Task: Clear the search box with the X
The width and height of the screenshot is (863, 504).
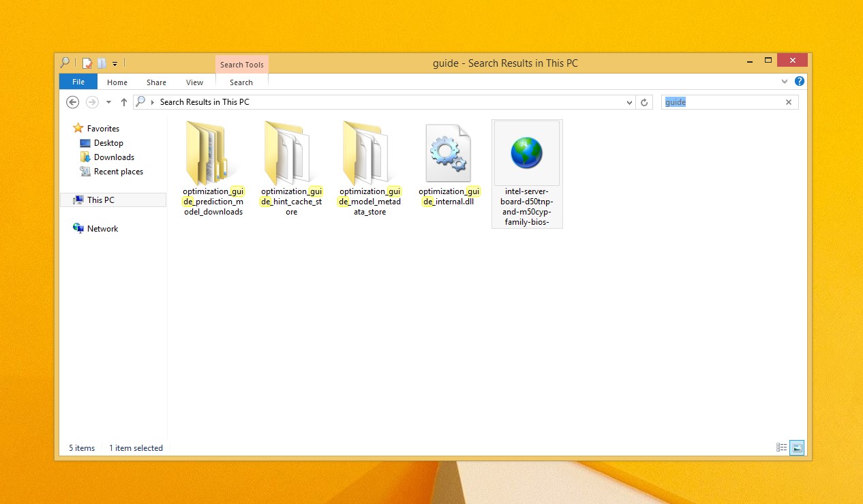Action: point(789,102)
